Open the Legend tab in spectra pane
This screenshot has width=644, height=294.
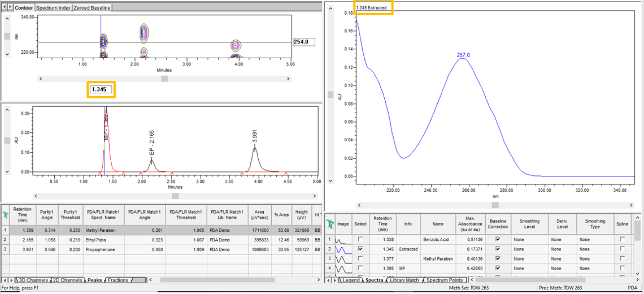coord(351,280)
